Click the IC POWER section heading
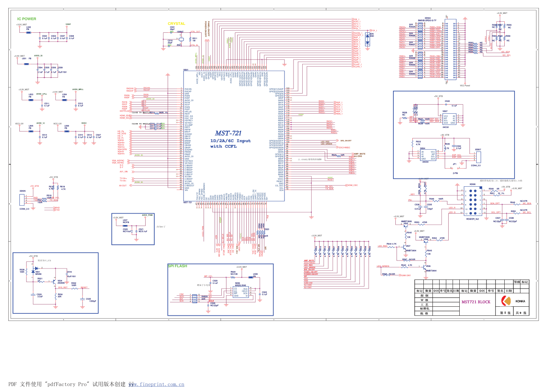 (26, 19)
